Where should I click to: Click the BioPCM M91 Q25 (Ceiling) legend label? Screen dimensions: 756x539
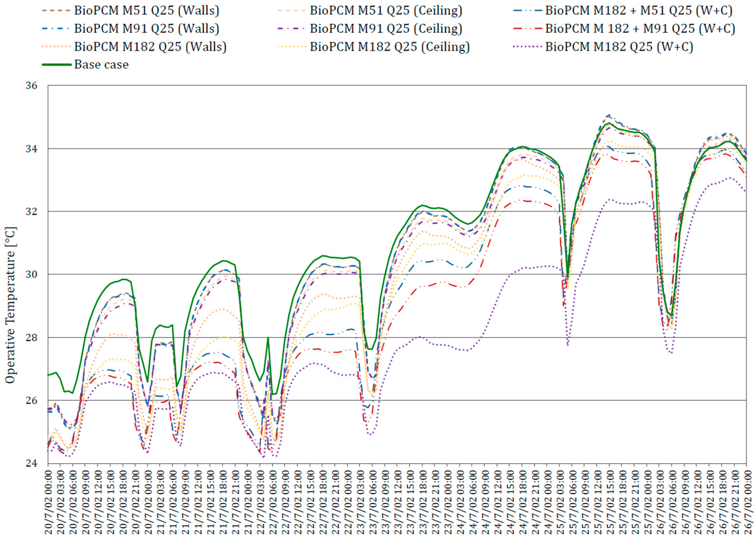(x=386, y=29)
